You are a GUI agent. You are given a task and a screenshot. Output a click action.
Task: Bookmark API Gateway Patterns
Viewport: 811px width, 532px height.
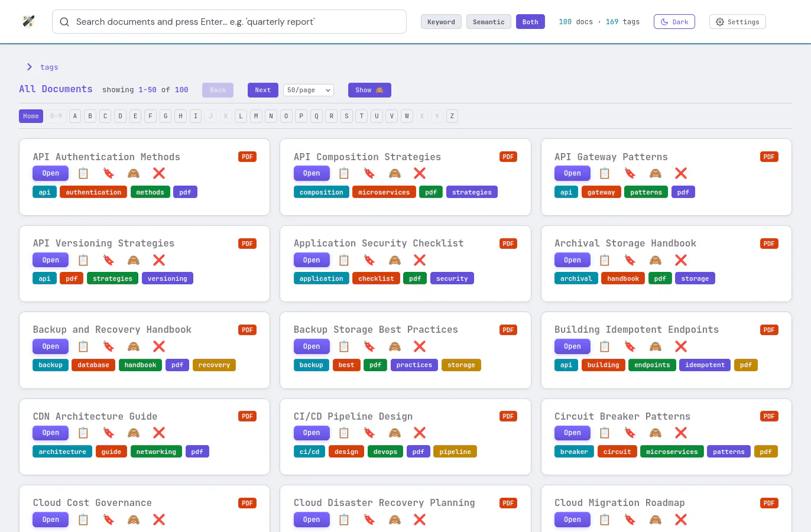(630, 173)
